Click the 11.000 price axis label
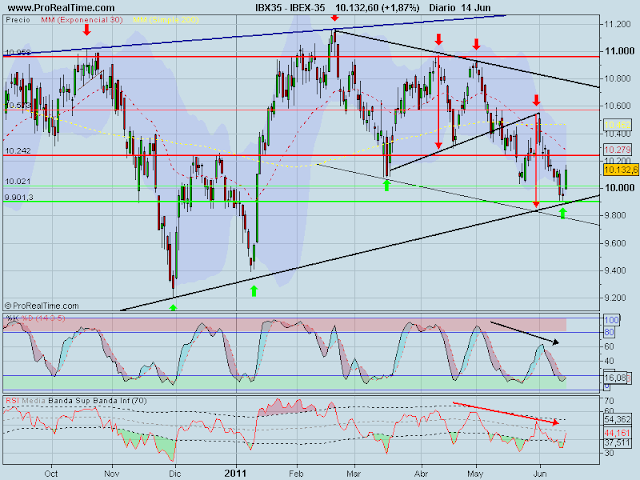The width and height of the screenshot is (640, 480). click(620, 51)
